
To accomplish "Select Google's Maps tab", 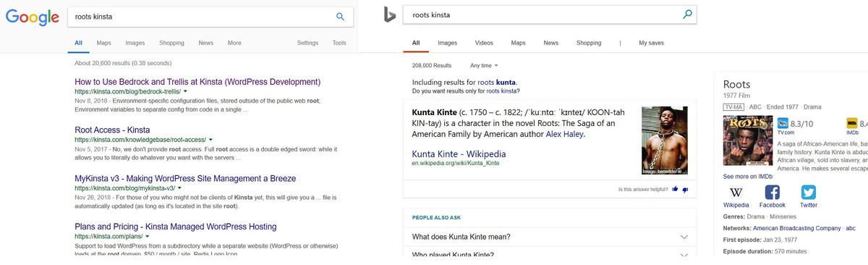I will tap(104, 43).
